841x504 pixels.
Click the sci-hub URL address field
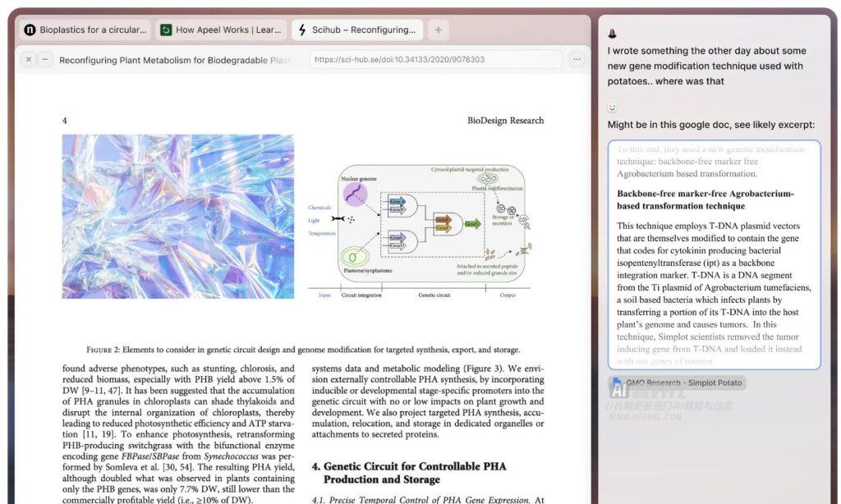click(x=435, y=60)
